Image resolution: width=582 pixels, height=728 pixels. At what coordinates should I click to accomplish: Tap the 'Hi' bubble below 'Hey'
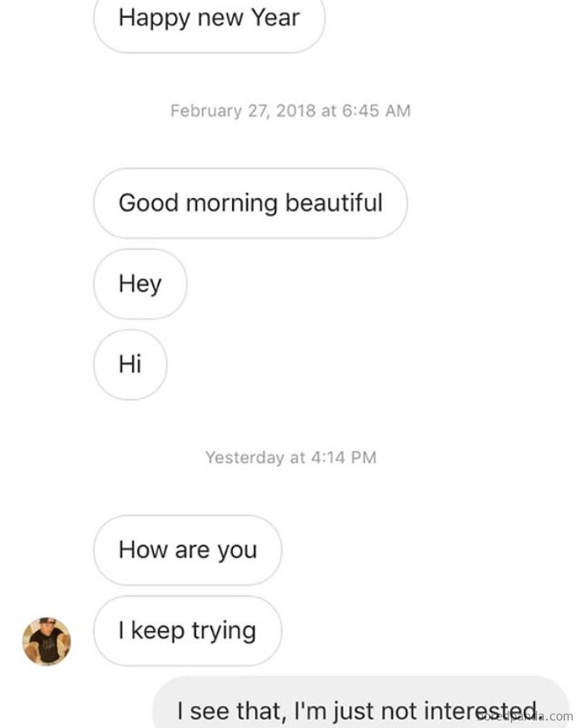pyautogui.click(x=129, y=364)
